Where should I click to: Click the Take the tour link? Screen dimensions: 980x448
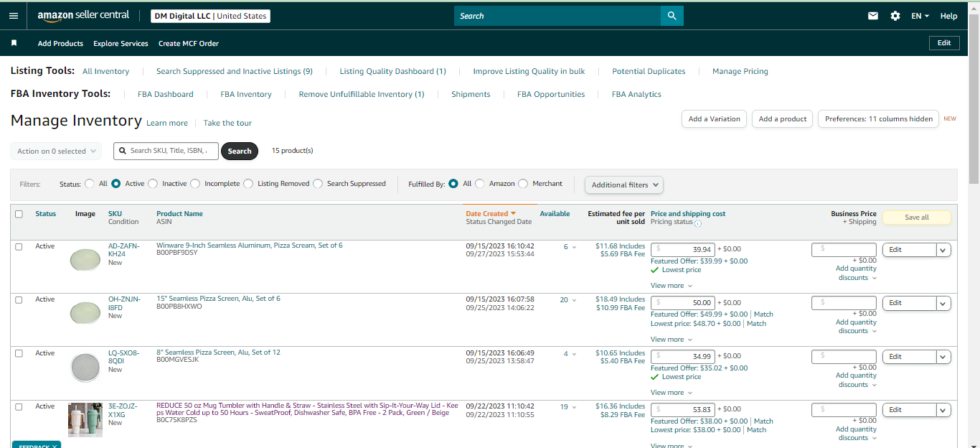point(227,123)
